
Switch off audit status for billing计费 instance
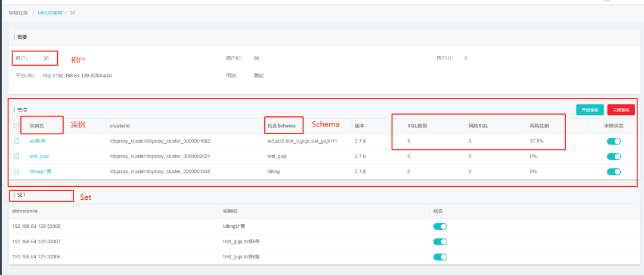point(614,171)
